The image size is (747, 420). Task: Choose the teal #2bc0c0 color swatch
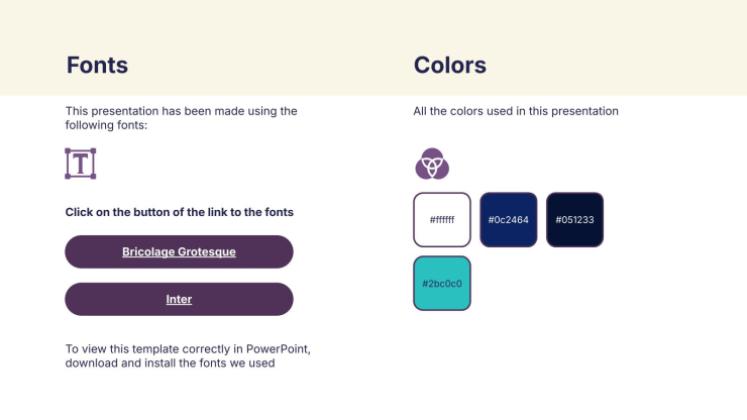point(442,283)
